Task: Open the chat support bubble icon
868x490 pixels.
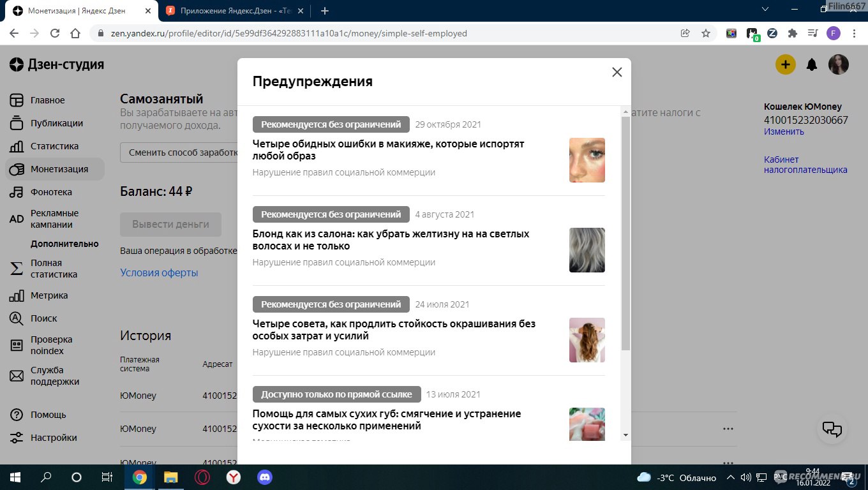Action: (832, 429)
